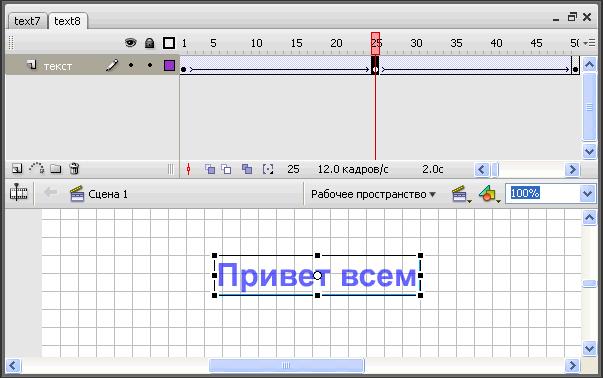This screenshot has height=378, width=603.
Task: Open the edit scene clapperboard menu
Action: click(461, 194)
